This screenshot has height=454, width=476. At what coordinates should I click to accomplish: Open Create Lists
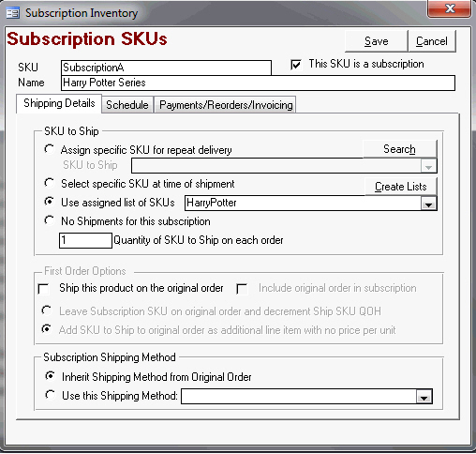tap(400, 187)
